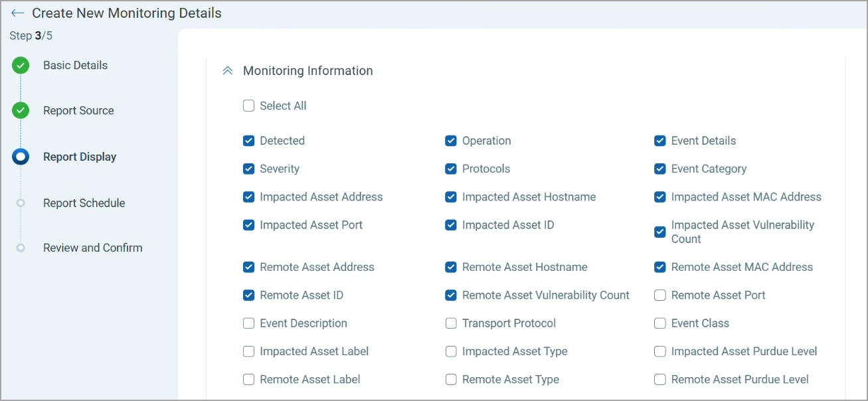Uncheck the Impacted Asset Vulnerability Count checkbox
Viewport: 868px width, 401px height.
click(660, 232)
